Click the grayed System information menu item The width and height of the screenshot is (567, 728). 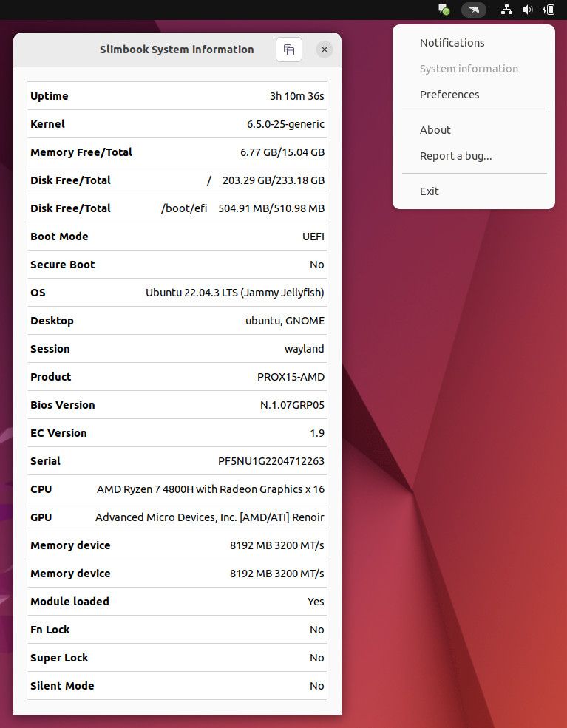469,69
